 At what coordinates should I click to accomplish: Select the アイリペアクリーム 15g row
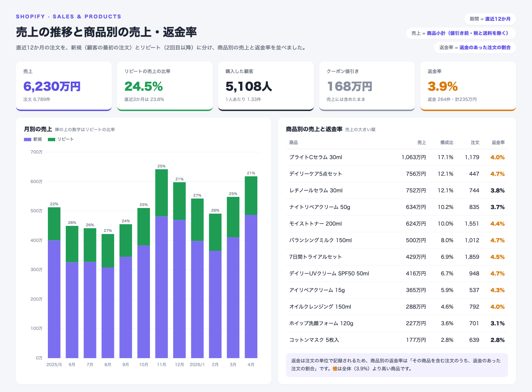397,290
